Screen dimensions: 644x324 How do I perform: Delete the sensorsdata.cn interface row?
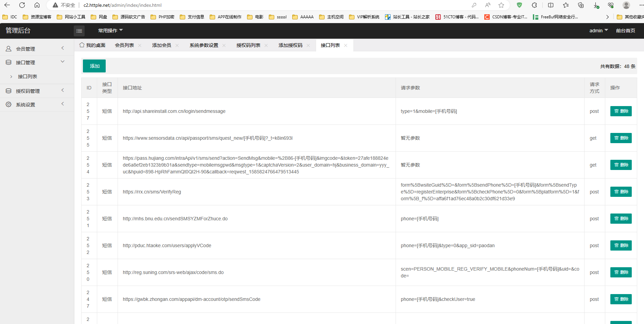point(621,138)
